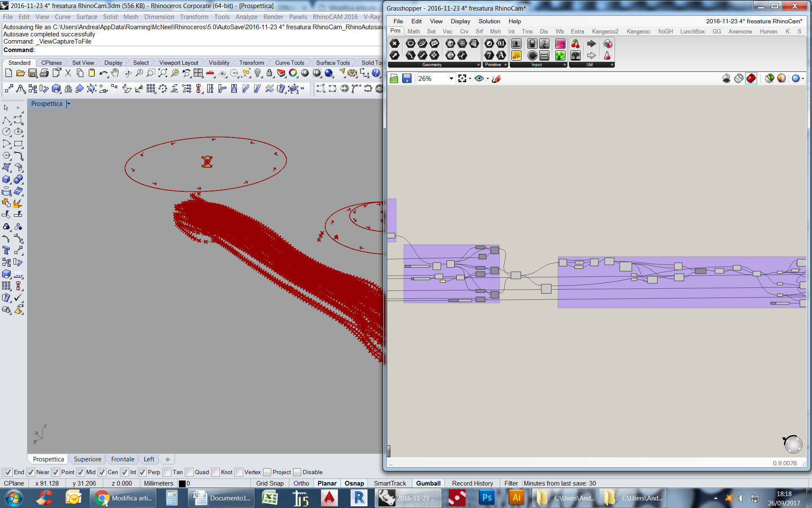Click the blue Help question mark icon
This screenshot has height=508, width=812.
tap(376, 73)
